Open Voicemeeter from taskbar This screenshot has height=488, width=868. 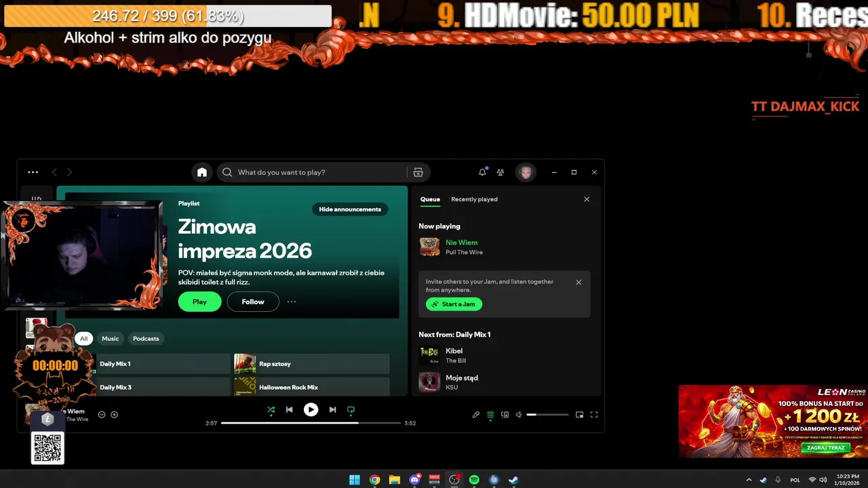435,480
